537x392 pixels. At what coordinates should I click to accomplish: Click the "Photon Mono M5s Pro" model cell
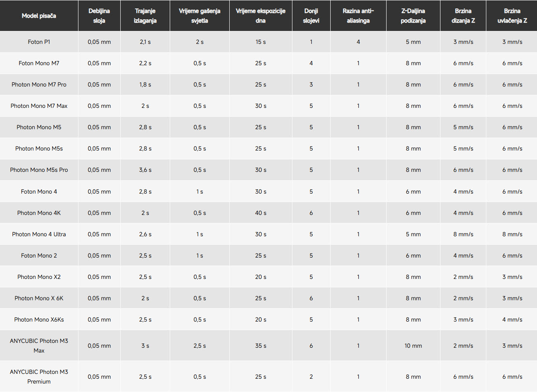tap(39, 170)
